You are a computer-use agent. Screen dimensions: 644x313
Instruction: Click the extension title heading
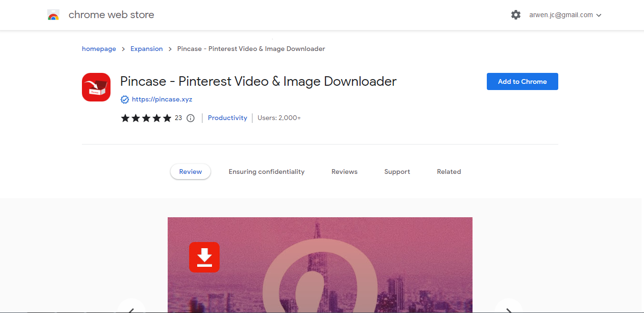258,81
